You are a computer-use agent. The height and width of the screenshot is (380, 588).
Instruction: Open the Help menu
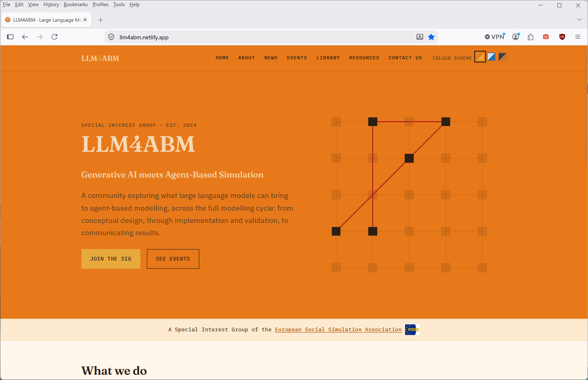tap(135, 4)
